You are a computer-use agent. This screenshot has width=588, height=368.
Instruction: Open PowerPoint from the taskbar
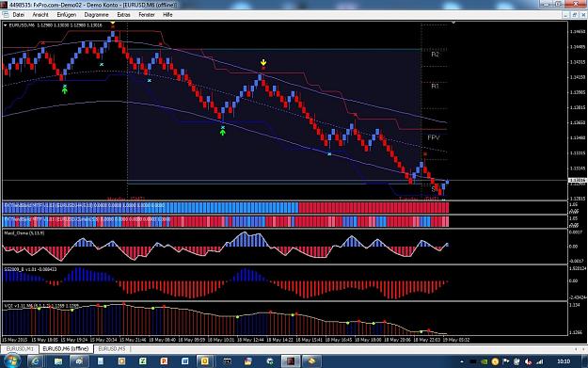164,361
